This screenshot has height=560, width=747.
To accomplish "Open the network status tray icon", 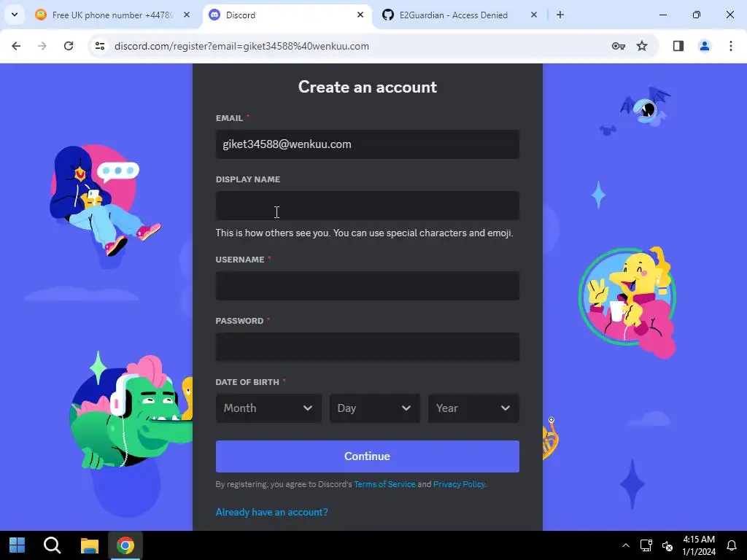I will (646, 545).
